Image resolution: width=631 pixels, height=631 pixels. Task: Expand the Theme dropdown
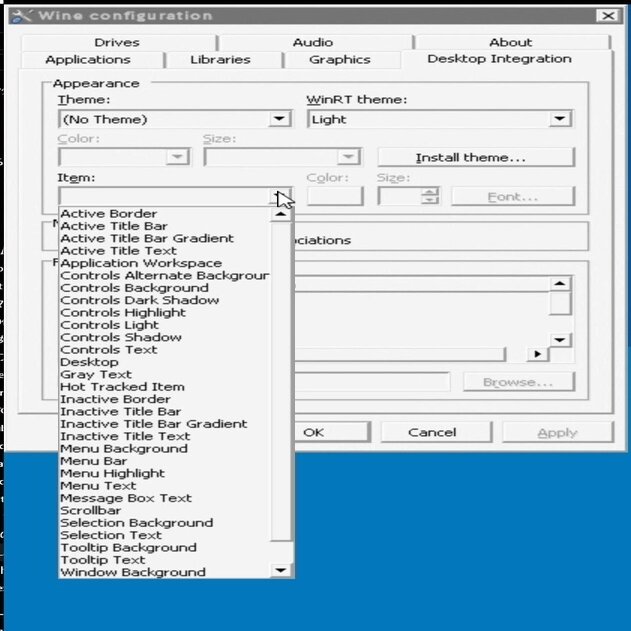pos(280,119)
